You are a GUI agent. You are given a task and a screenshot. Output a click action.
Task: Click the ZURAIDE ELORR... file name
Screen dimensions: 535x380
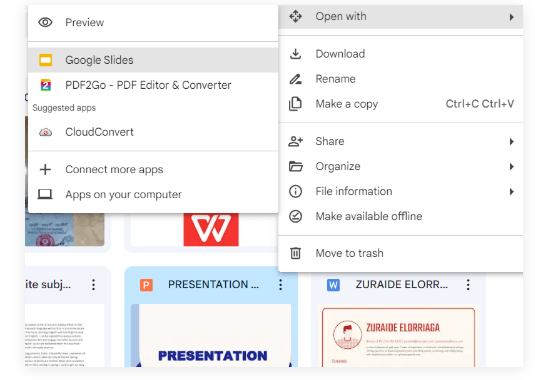click(402, 284)
